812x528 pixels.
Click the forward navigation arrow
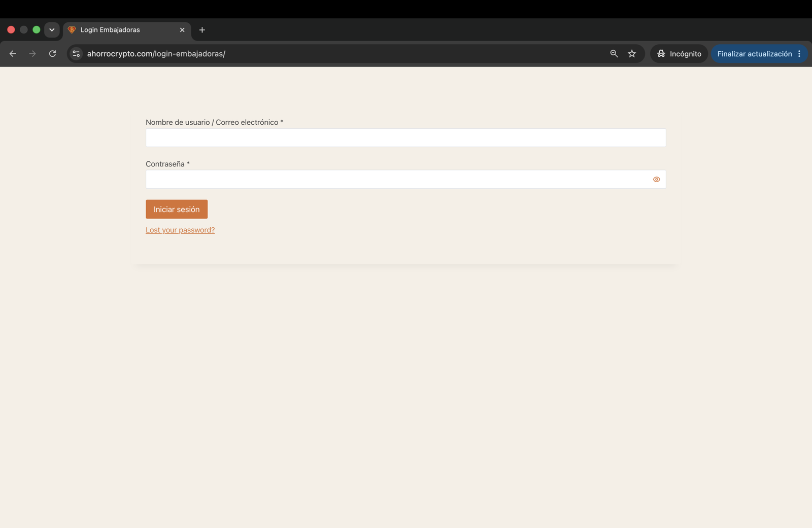point(32,54)
